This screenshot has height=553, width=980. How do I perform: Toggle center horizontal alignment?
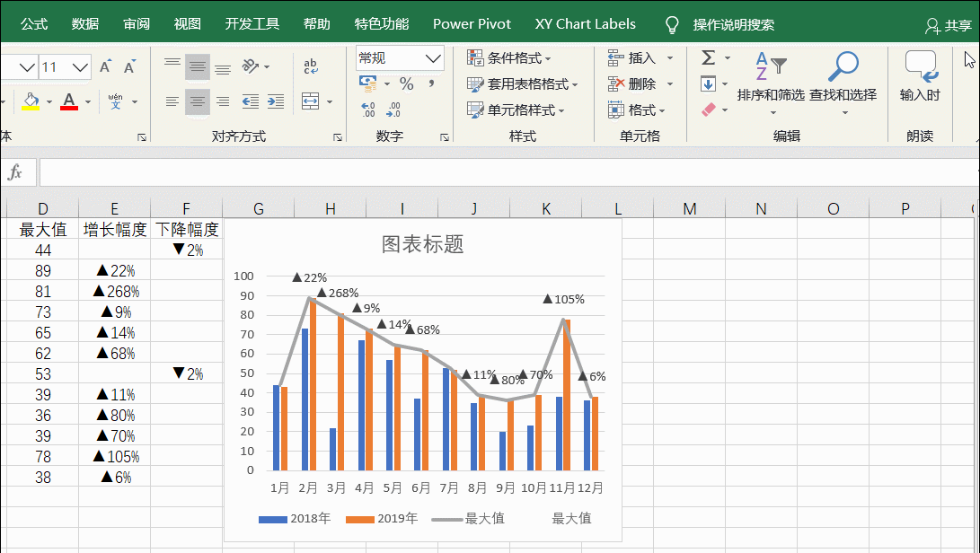pyautogui.click(x=198, y=101)
